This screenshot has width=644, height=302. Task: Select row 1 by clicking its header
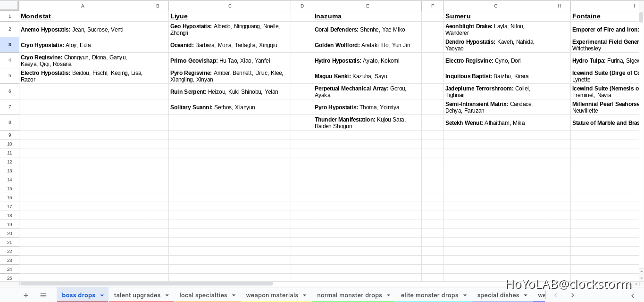coord(9,16)
